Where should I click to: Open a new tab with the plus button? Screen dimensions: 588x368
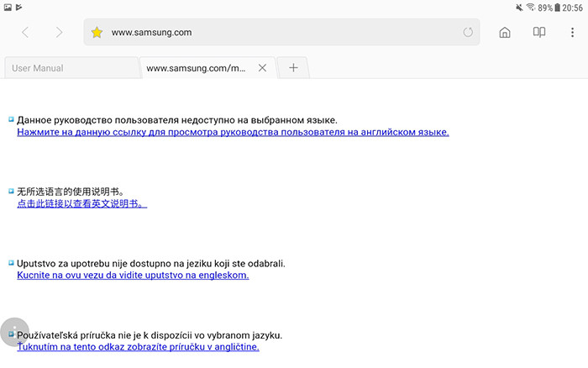tap(293, 68)
